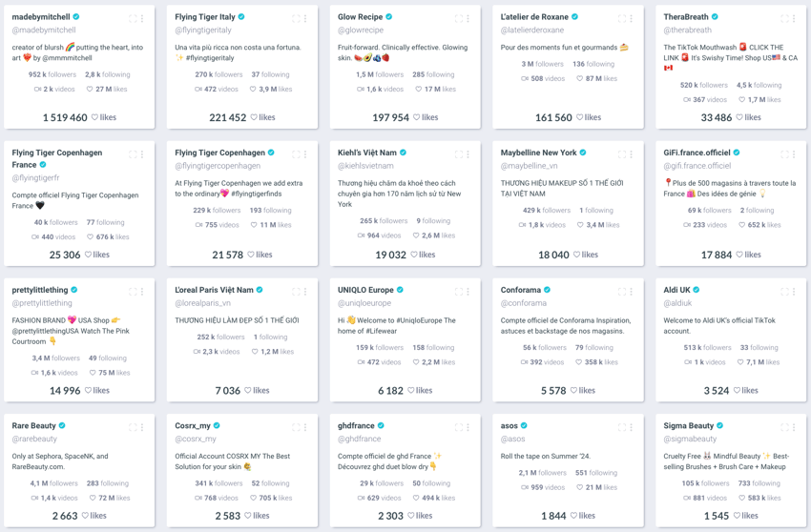Click the select-frame icon on UNIQLO Europe card
Viewport: 811px width, 532px height.
458,292
